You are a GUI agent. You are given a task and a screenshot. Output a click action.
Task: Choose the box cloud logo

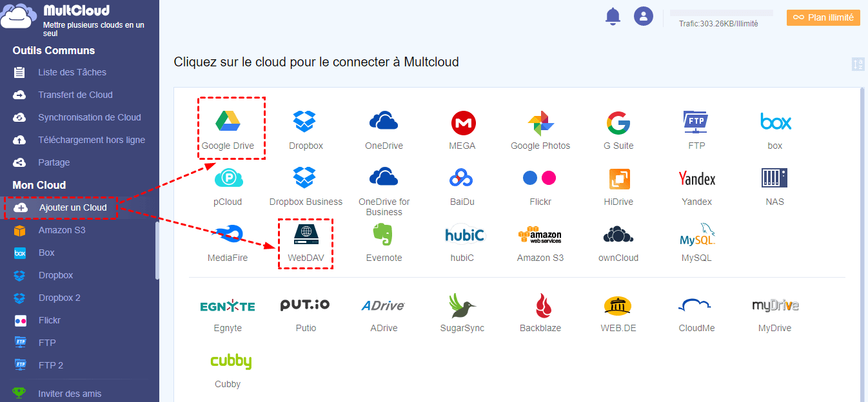pyautogui.click(x=775, y=122)
